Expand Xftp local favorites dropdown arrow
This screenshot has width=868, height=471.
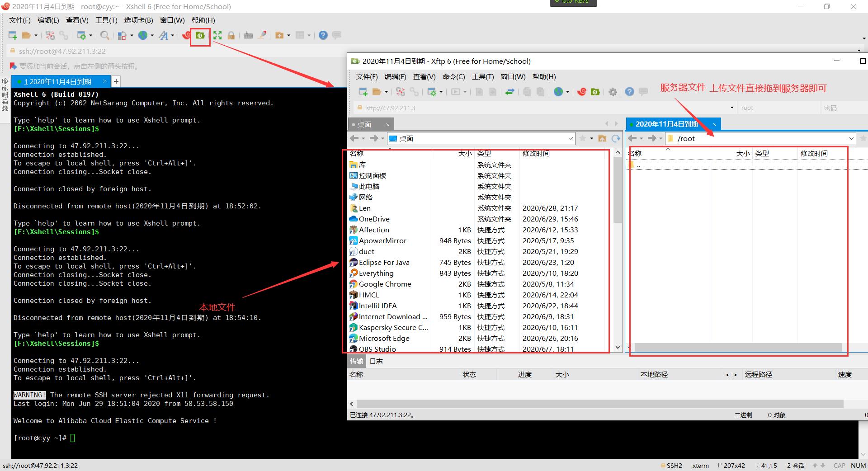click(x=591, y=138)
